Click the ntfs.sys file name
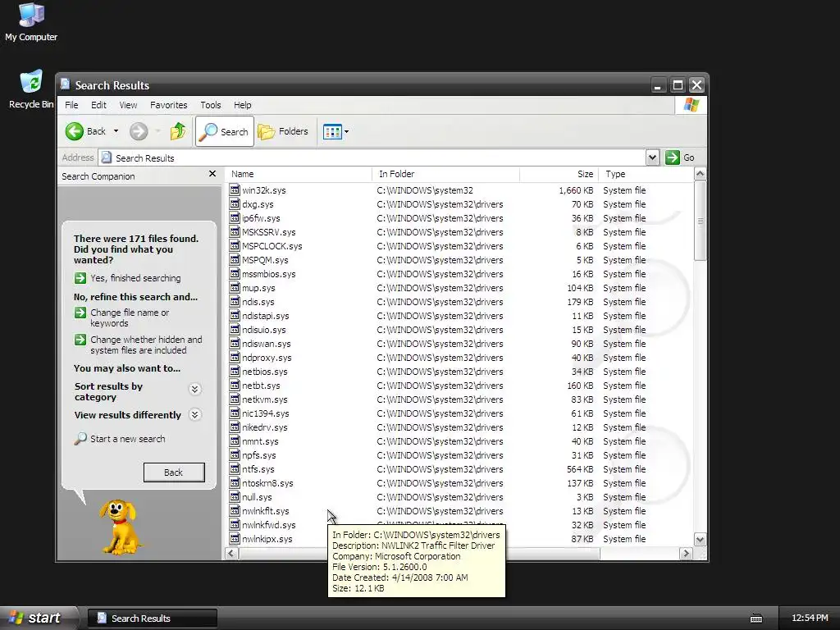Screen dimensions: 840x630 (258, 469)
